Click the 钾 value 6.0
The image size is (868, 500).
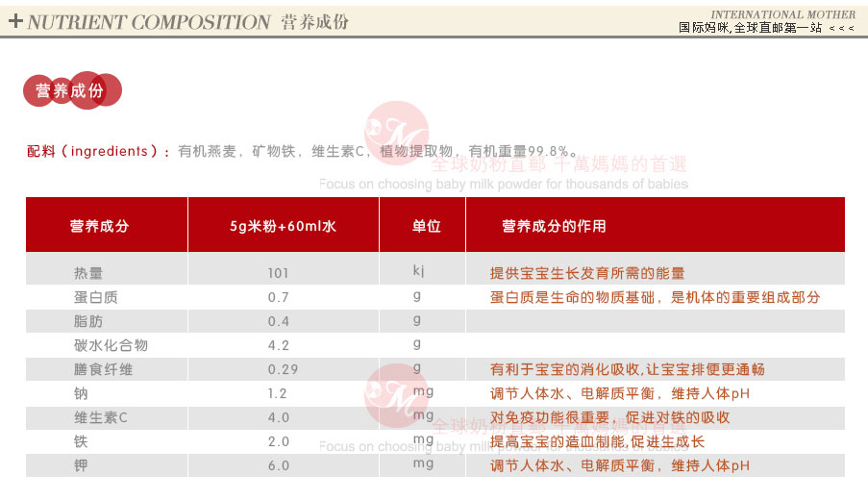tap(279, 465)
